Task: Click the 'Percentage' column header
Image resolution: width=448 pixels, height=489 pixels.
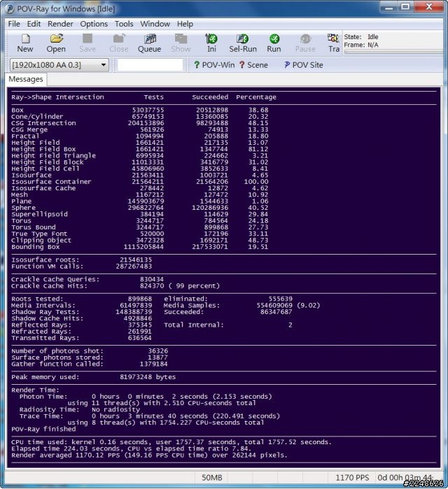Action: (256, 97)
